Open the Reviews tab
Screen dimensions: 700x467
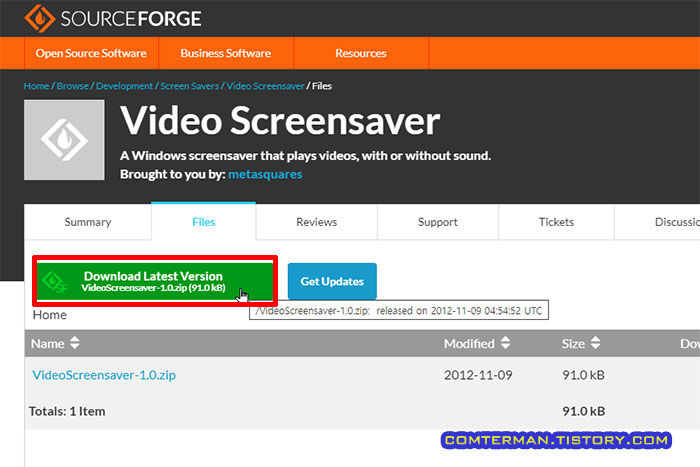(317, 222)
